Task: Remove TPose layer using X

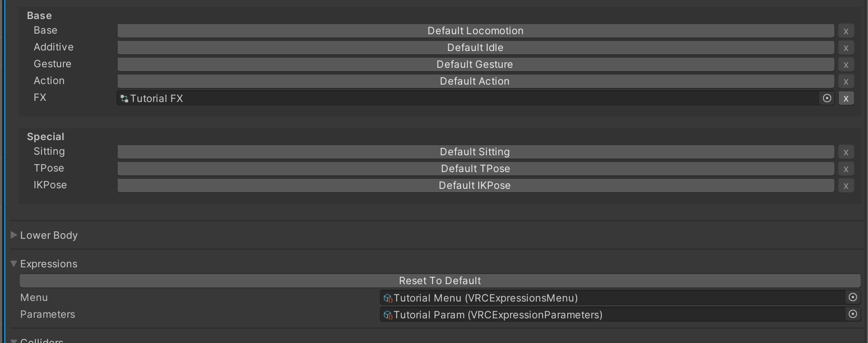Action: tap(846, 169)
